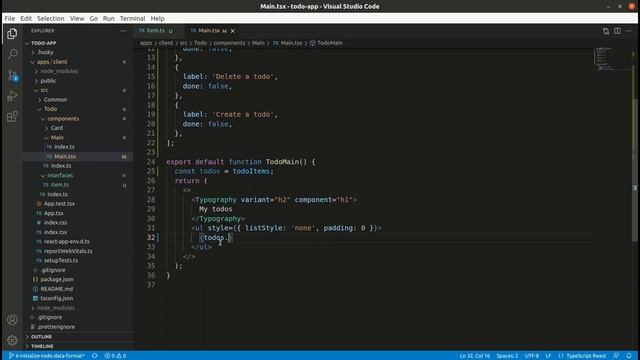Open the Search view in activity bar

point(12,54)
